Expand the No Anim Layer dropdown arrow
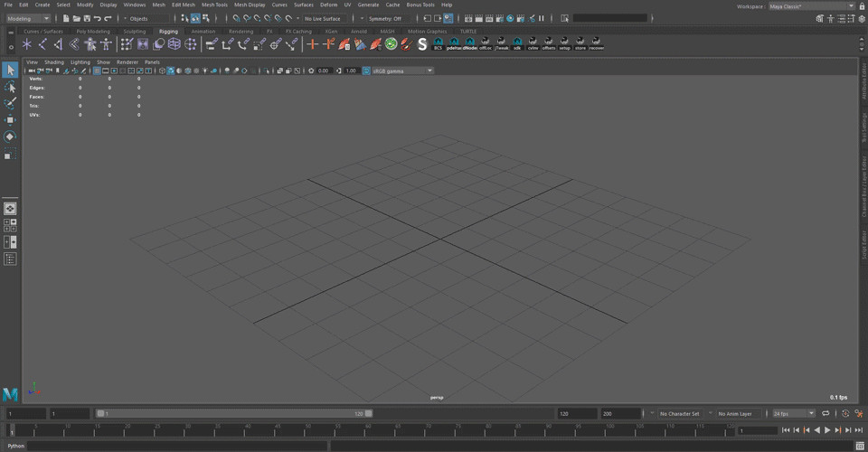The image size is (868, 452). click(711, 413)
